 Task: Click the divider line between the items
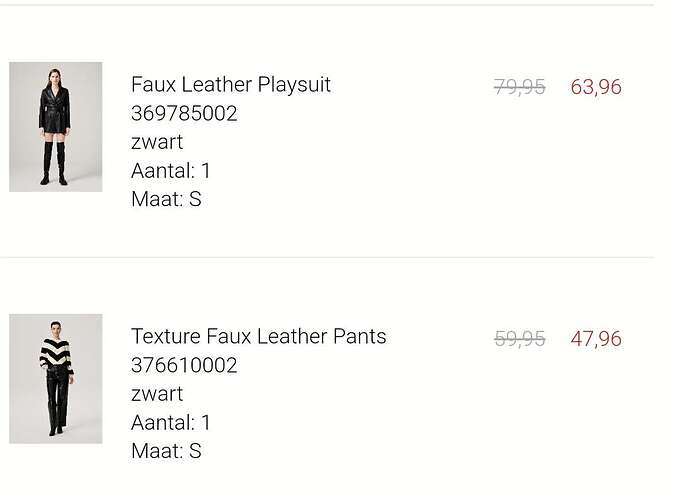(x=327, y=257)
